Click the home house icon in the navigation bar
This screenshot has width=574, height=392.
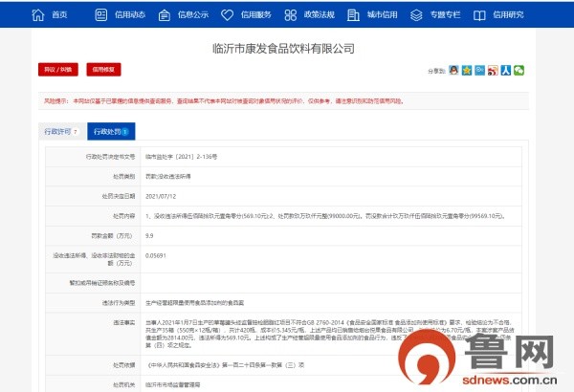point(38,14)
